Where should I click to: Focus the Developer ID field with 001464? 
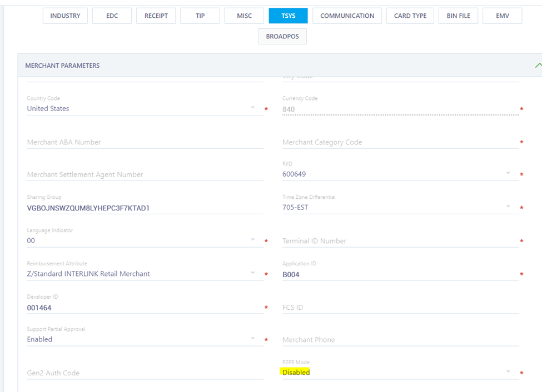145,308
